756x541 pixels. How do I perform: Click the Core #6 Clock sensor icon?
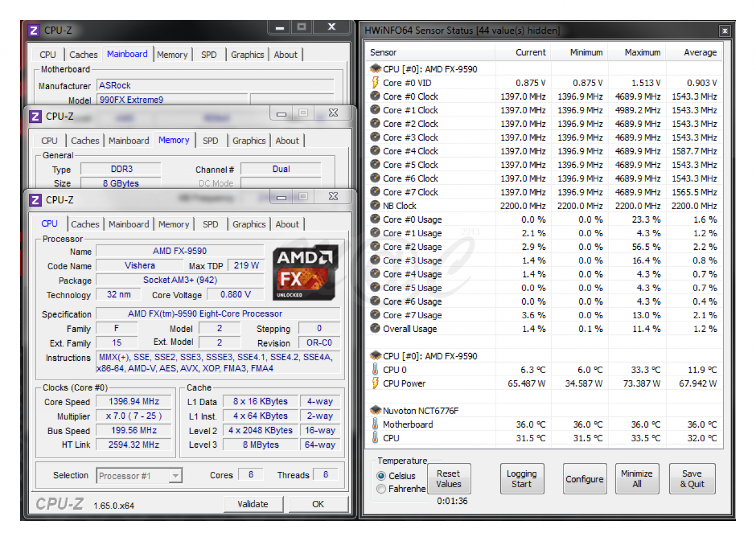click(x=375, y=178)
